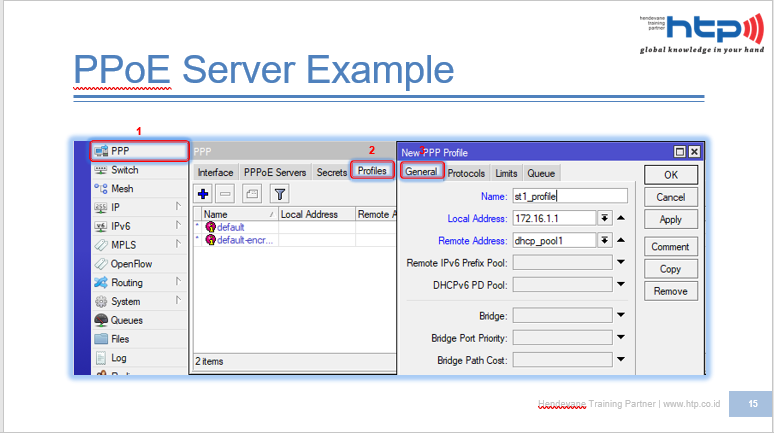
Task: Select the Mesh sidebar entry
Action: click(139, 189)
